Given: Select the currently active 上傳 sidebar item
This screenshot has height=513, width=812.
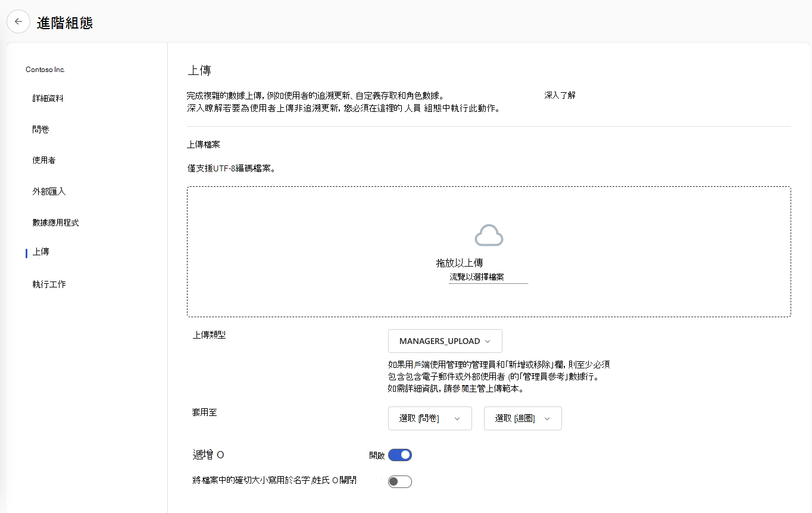Looking at the screenshot, I should pyautogui.click(x=41, y=252).
